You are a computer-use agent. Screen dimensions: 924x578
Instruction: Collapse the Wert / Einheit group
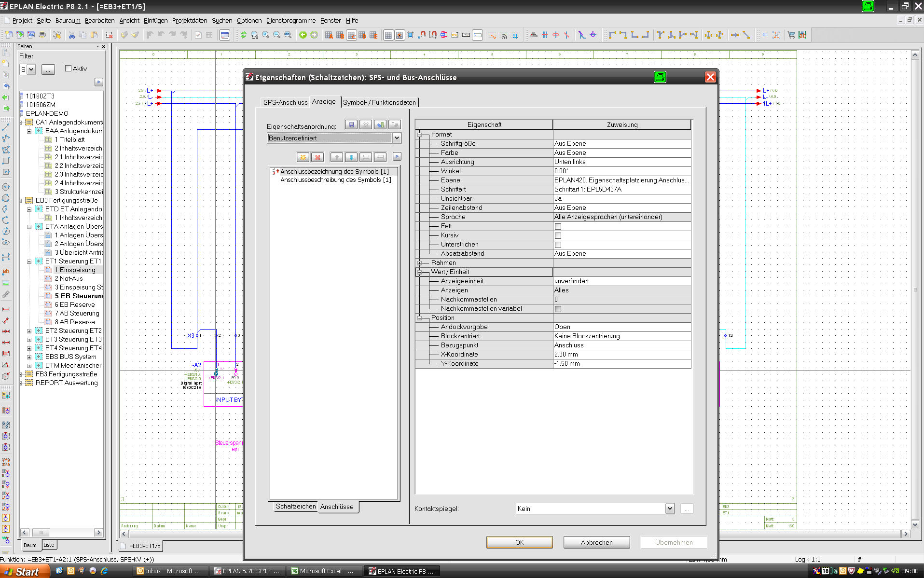click(420, 272)
